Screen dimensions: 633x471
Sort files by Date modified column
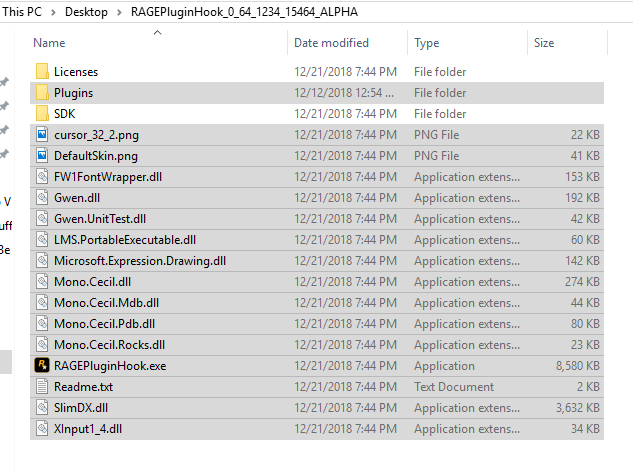point(331,43)
